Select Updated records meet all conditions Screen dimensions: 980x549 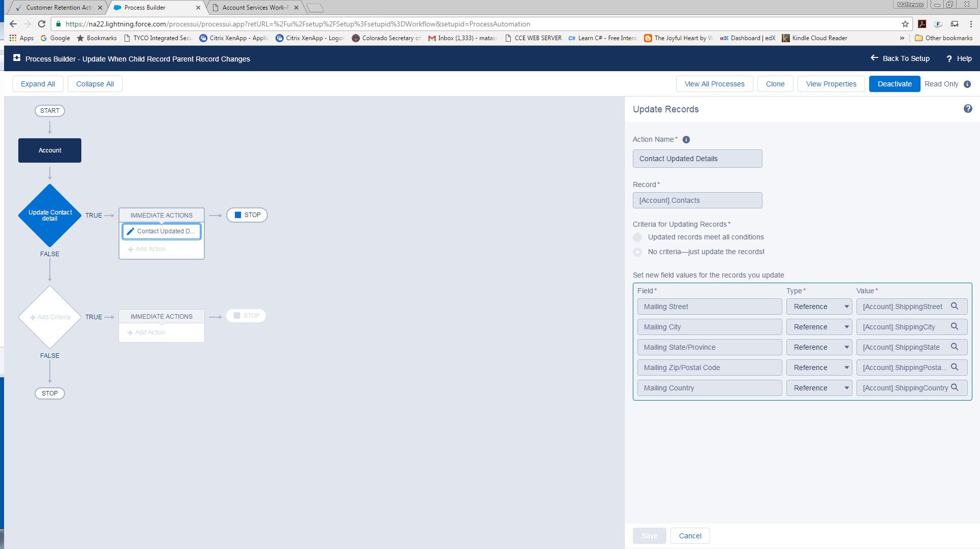click(x=637, y=237)
